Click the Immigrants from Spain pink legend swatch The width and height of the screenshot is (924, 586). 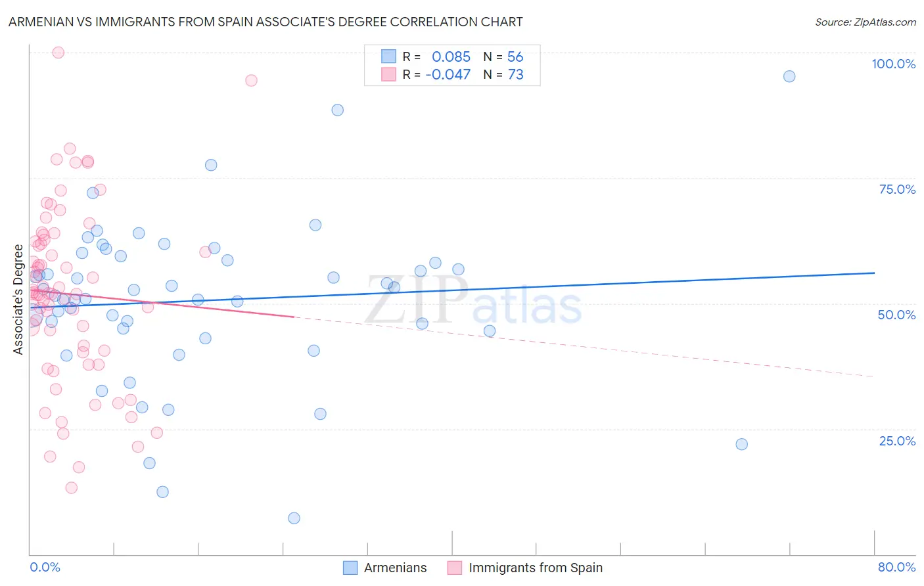[x=455, y=568]
